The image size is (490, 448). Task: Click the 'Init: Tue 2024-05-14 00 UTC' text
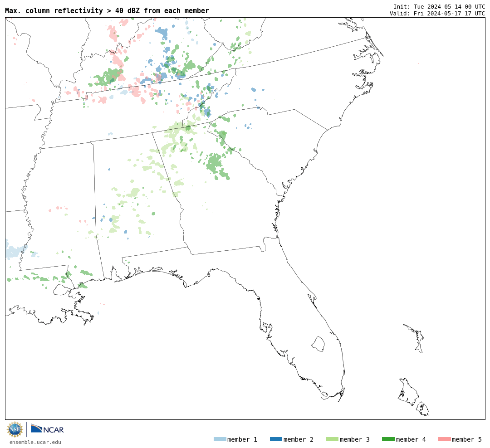pos(439,6)
